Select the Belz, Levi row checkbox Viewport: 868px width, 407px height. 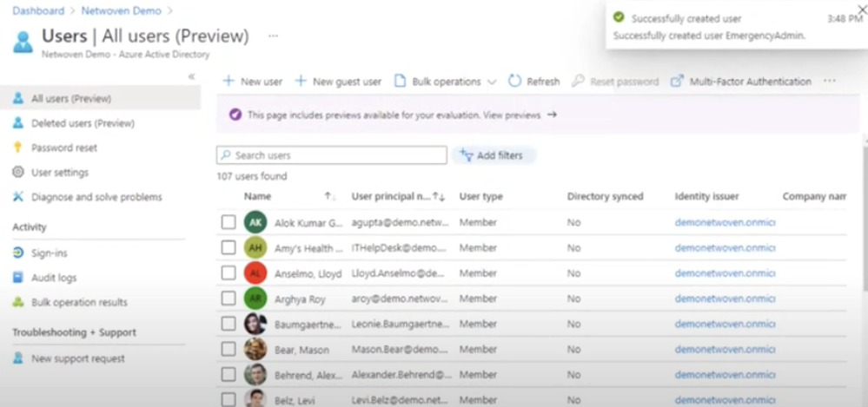[229, 400]
